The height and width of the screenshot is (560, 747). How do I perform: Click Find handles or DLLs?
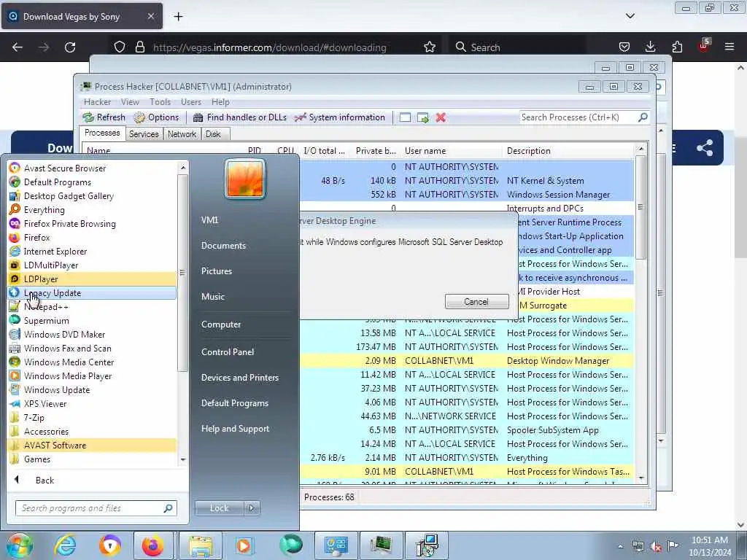240,117
